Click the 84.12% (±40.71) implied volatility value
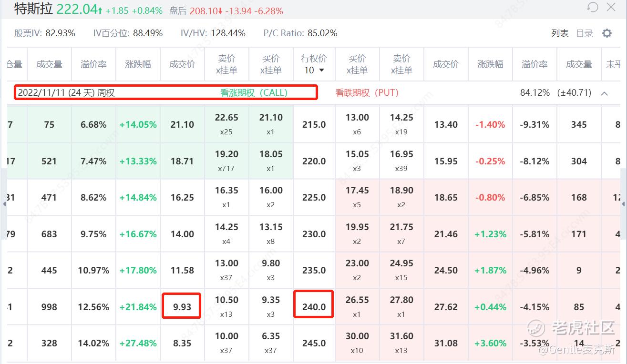Viewport: 627px width, 364px height. tap(555, 93)
